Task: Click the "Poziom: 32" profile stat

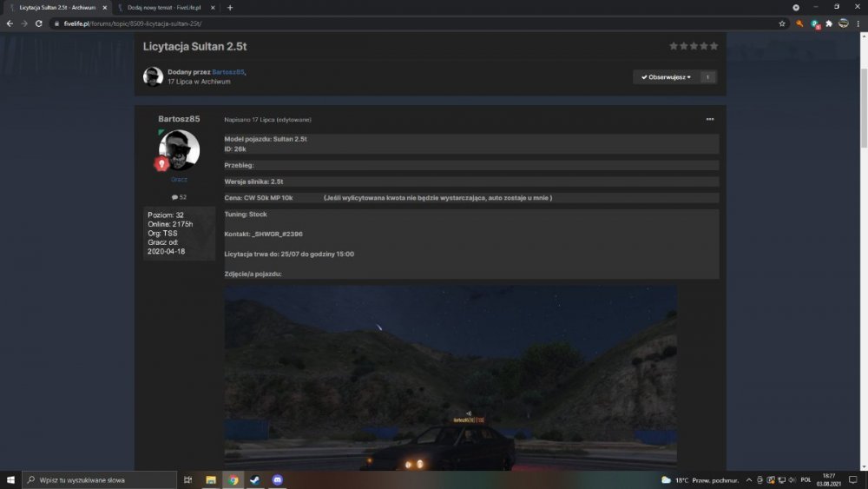Action: point(166,215)
